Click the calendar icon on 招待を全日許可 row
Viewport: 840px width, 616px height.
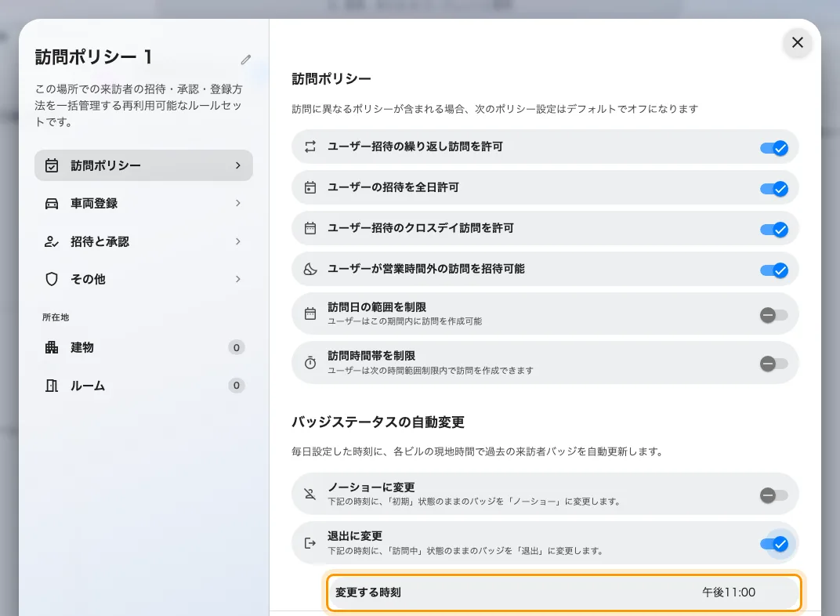coord(310,187)
